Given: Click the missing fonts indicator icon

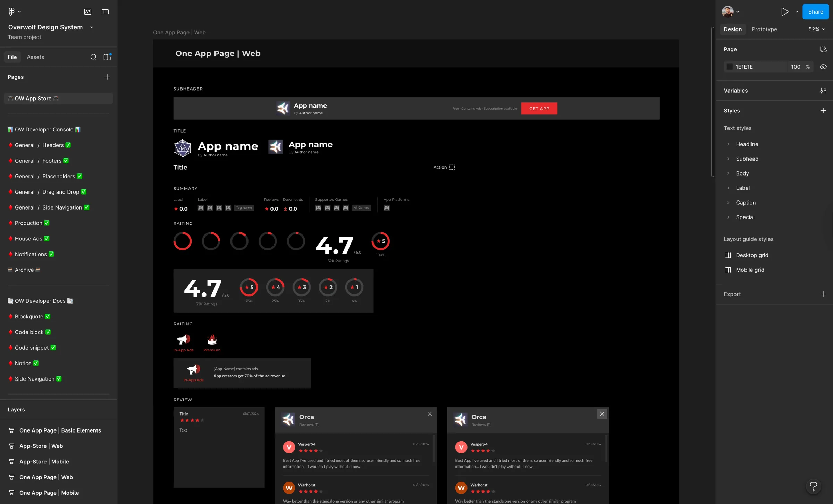Looking at the screenshot, I should point(88,12).
